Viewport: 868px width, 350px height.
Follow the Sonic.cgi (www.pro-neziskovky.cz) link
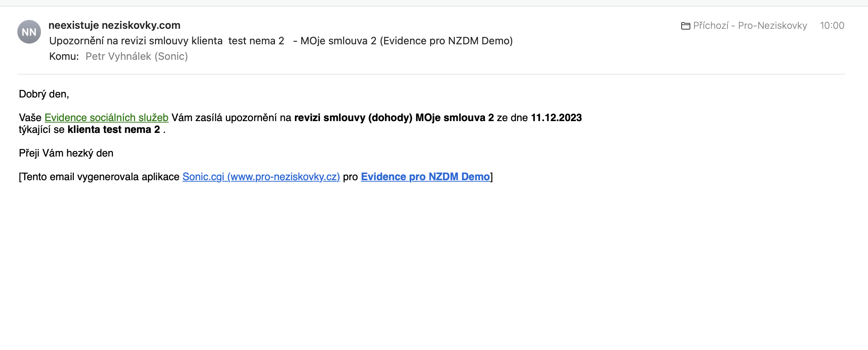261,176
